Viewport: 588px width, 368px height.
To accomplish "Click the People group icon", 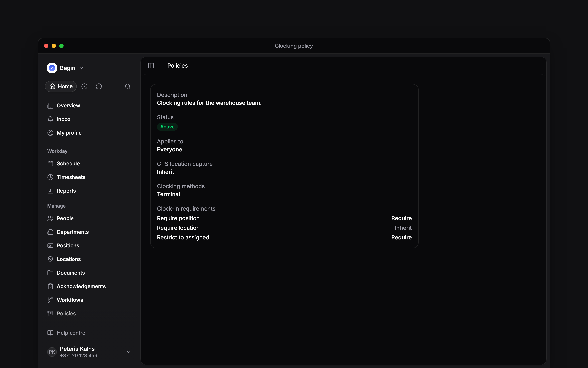I will (50, 218).
